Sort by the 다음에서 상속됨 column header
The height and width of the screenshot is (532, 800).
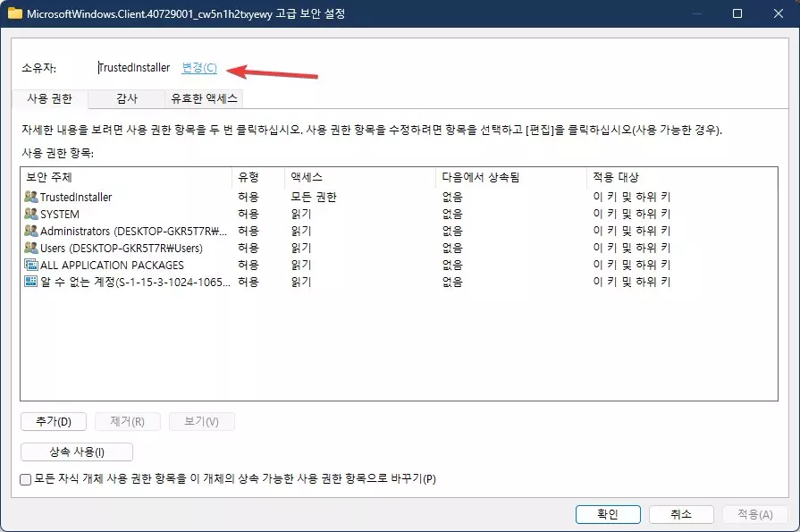(x=511, y=177)
